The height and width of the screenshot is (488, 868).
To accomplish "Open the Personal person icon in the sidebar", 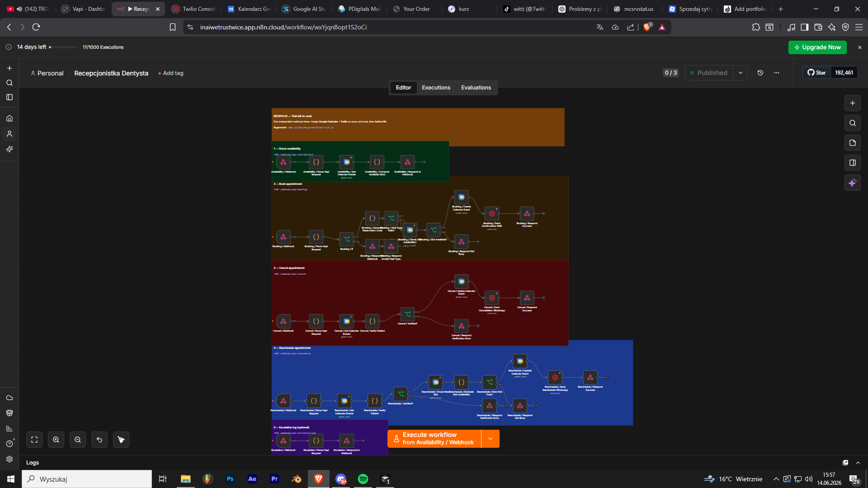I will click(9, 134).
